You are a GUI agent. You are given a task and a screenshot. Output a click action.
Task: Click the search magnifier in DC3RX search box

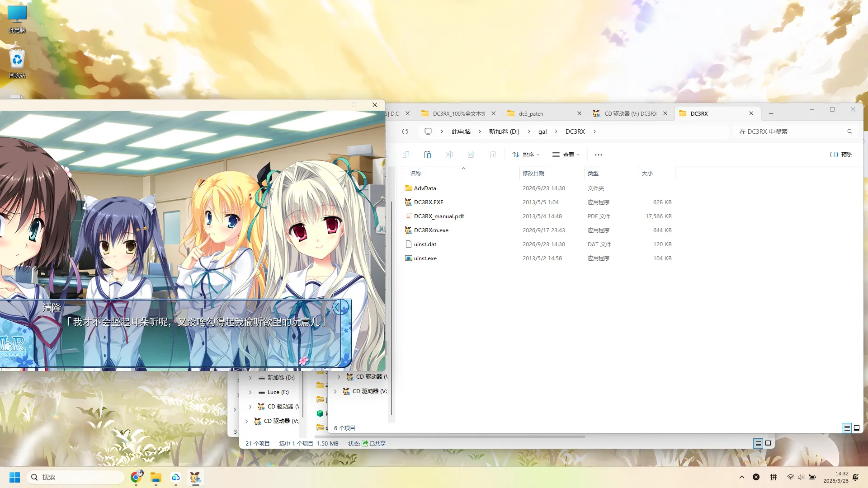pos(850,131)
